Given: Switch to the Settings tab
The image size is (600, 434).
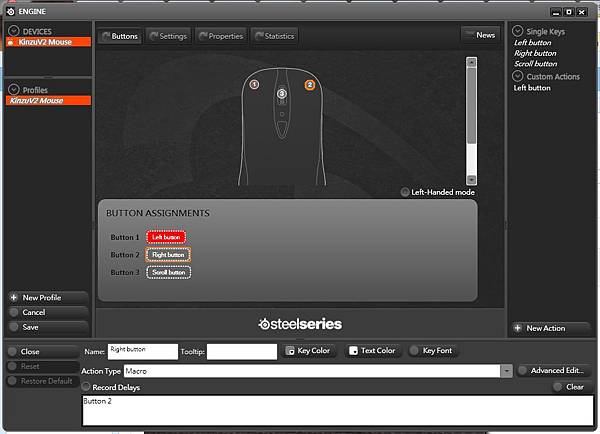Looking at the screenshot, I should (x=168, y=36).
